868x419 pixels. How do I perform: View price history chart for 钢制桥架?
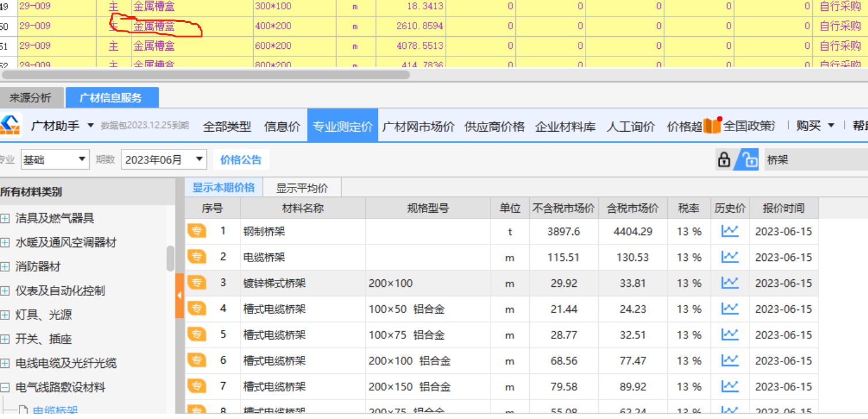tap(730, 231)
